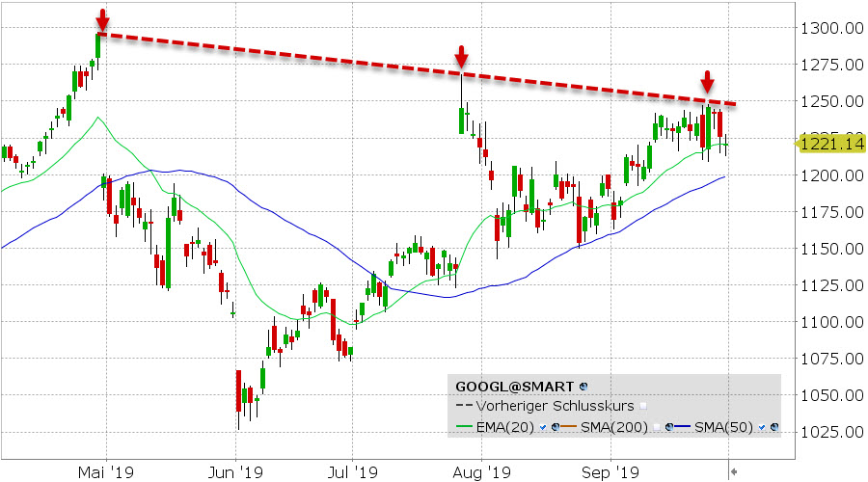Click the blue SMA(50) line swatch
868x482 pixels.
tap(683, 426)
